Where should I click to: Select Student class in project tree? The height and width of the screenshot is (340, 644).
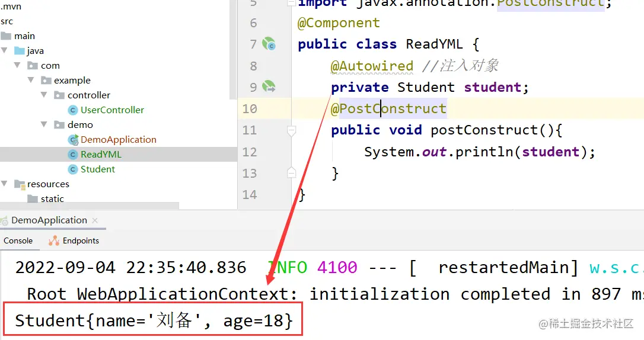click(x=98, y=169)
